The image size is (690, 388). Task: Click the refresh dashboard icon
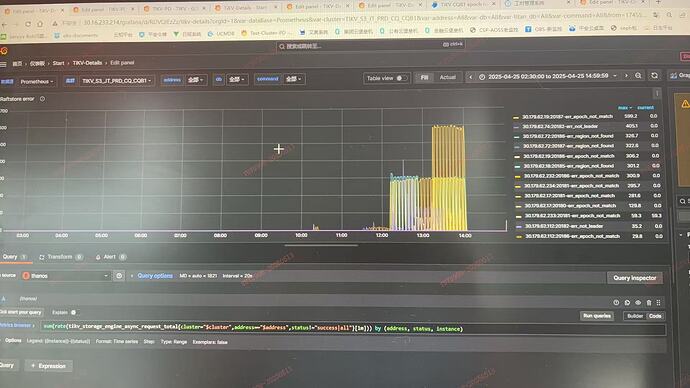tap(654, 76)
